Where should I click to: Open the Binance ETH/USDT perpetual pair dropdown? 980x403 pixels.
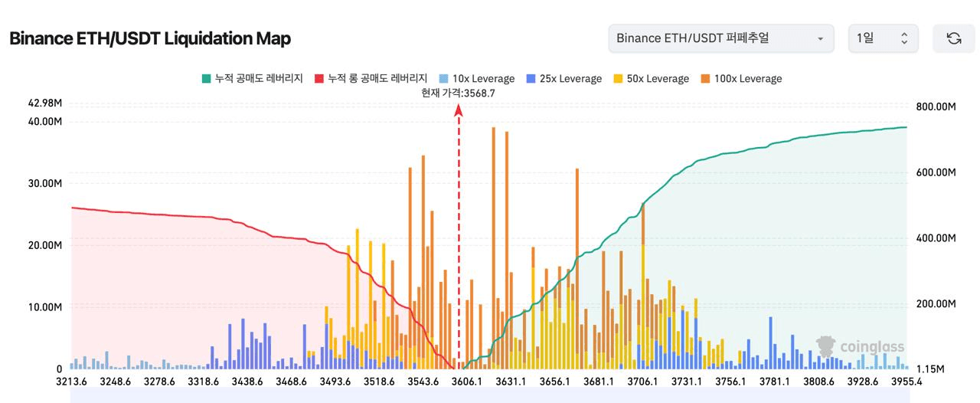pyautogui.click(x=721, y=38)
